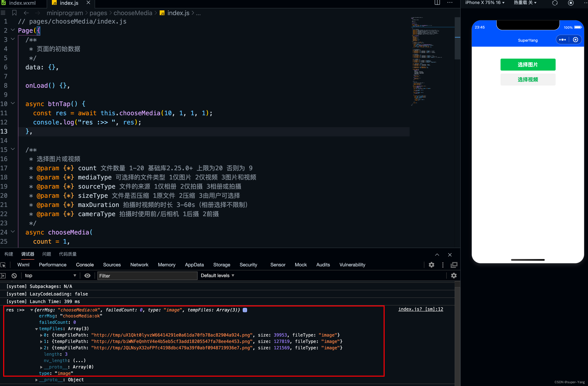The width and height of the screenshot is (588, 386).
Task: Open the AppData devtools tab
Action: [194, 265]
